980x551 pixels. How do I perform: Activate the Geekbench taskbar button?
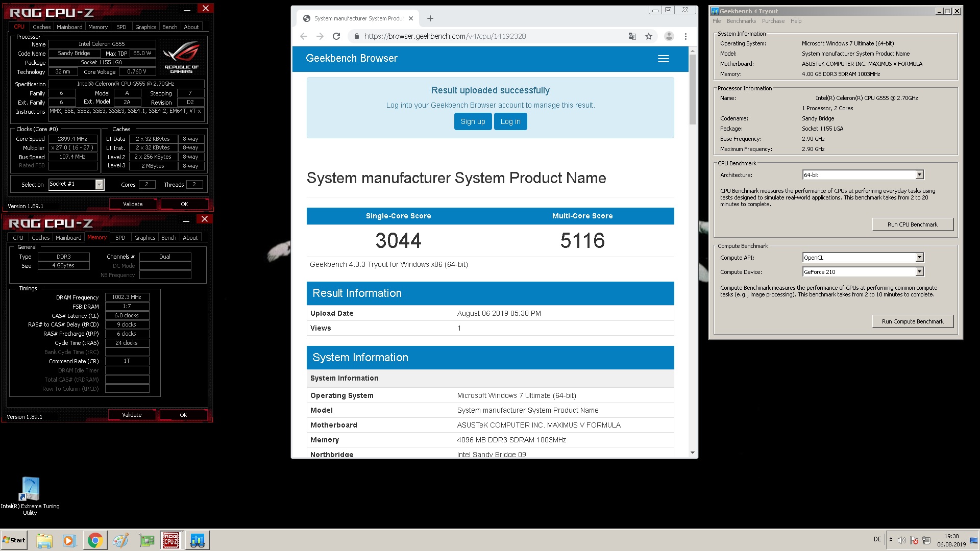pos(197,540)
